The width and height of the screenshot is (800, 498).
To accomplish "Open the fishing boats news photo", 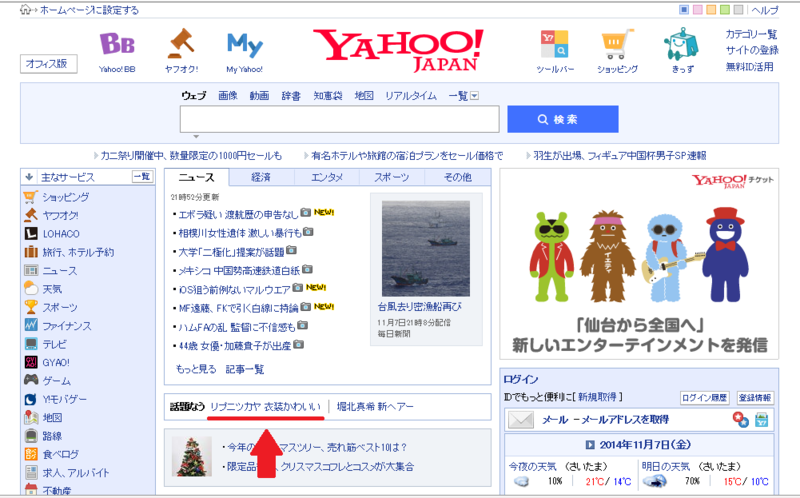I will (426, 248).
